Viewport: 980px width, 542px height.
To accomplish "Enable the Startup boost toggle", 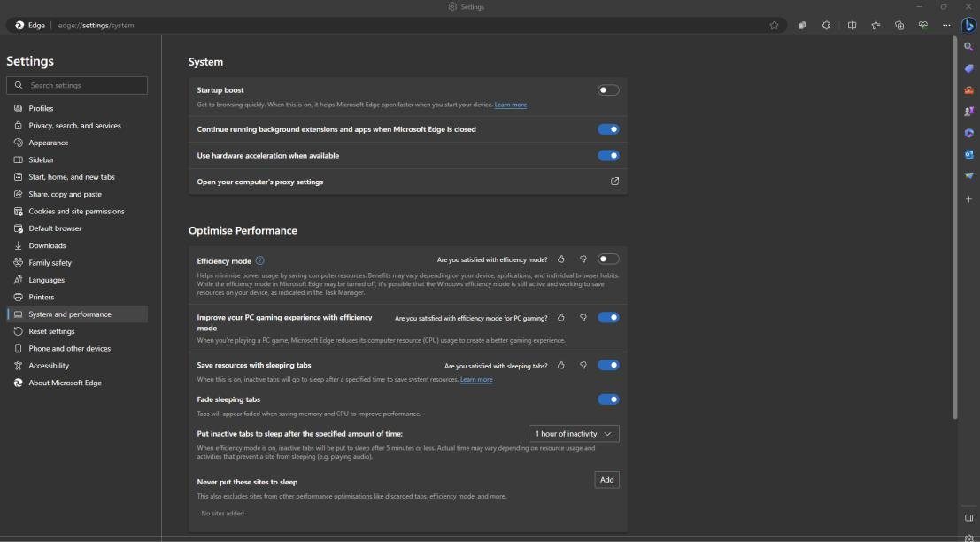I will pos(608,90).
